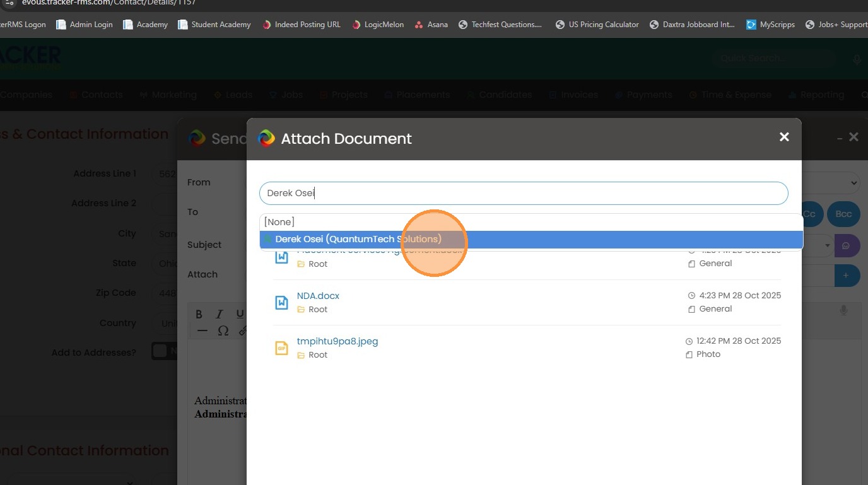The height and width of the screenshot is (485, 868).
Task: Click the microphone icon in the email editor toolbar
Action: (843, 310)
